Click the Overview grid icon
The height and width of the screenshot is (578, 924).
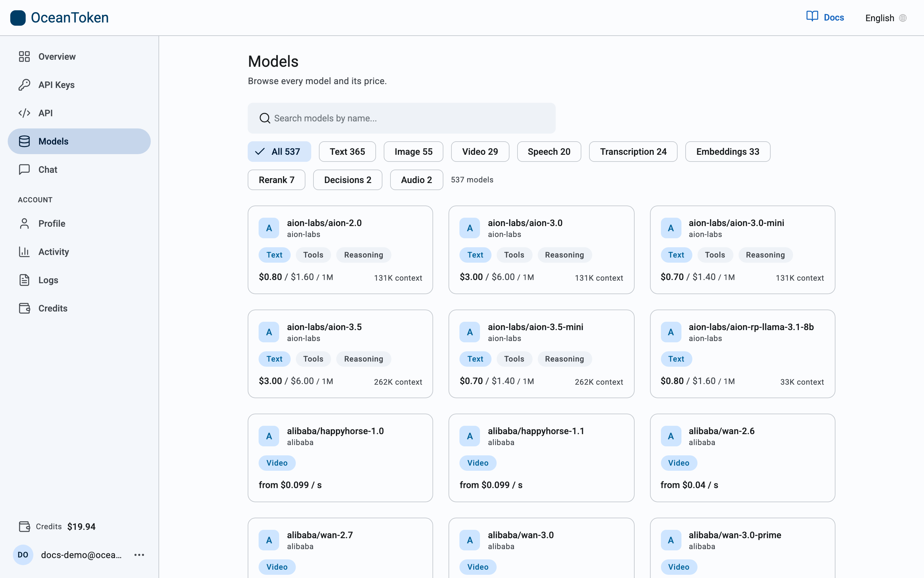click(x=24, y=57)
